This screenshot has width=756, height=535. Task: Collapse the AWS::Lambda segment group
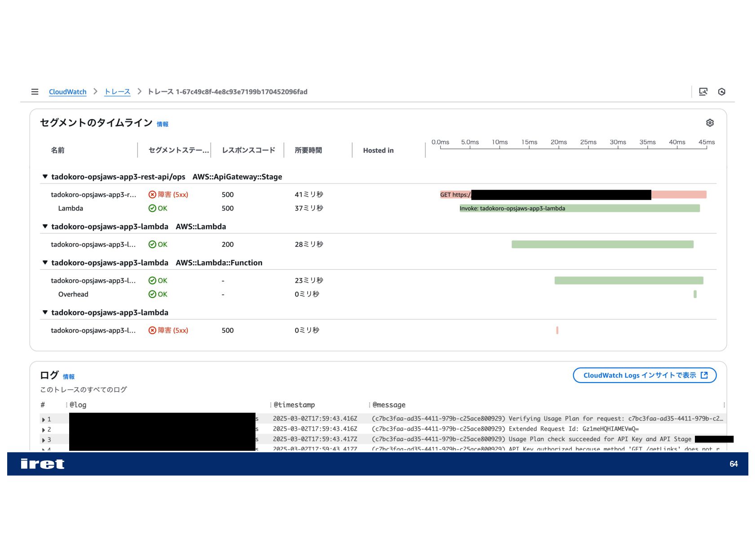(x=45, y=227)
